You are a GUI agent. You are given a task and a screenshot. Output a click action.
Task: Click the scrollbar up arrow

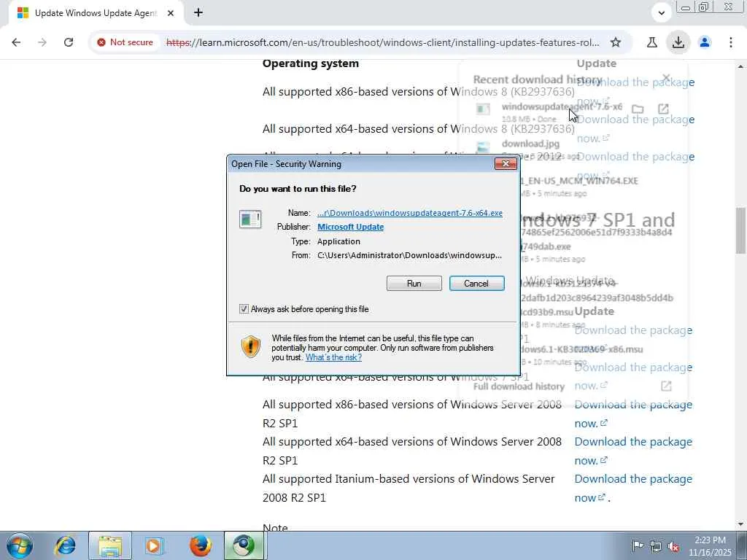(x=740, y=66)
